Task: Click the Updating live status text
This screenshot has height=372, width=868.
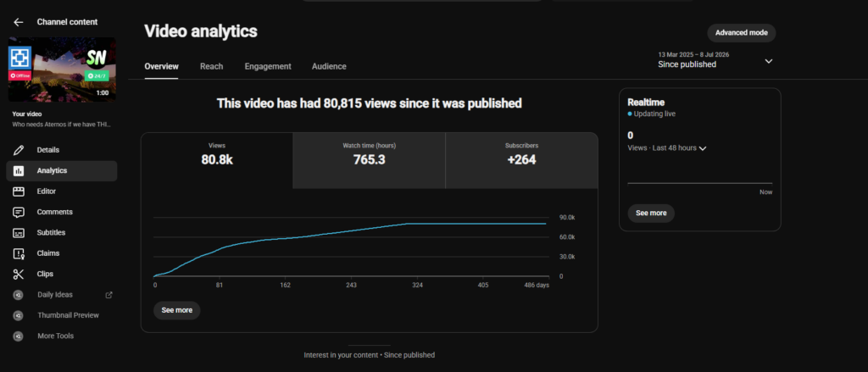Action: tap(654, 114)
